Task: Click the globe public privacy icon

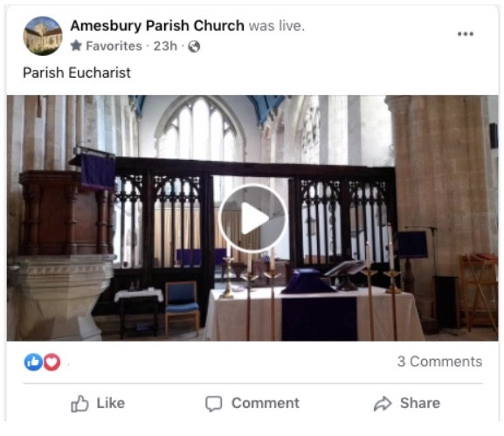Action: (194, 46)
